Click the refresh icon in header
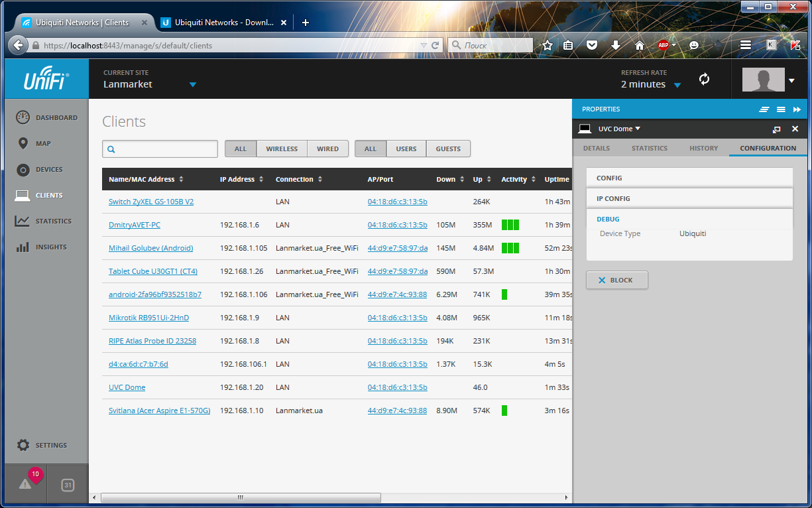812x508 pixels. click(704, 80)
